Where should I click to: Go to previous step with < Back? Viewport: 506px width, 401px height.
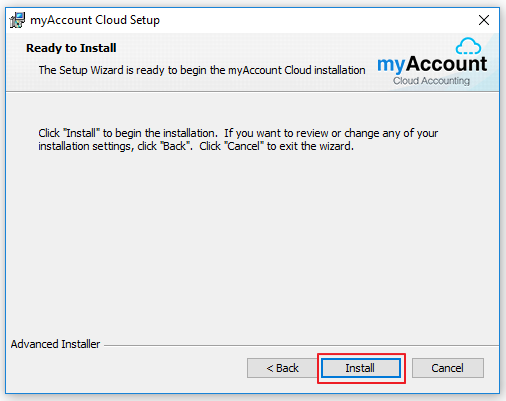[282, 368]
